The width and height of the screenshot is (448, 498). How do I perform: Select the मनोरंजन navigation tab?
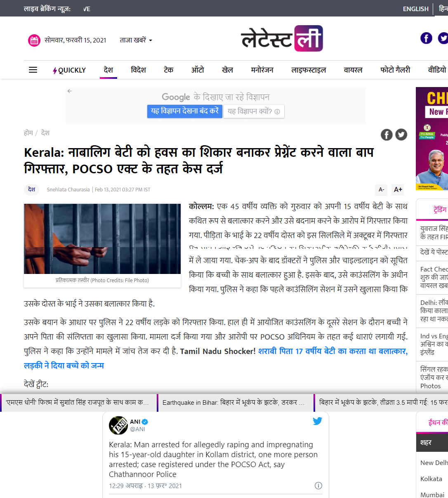tap(262, 70)
